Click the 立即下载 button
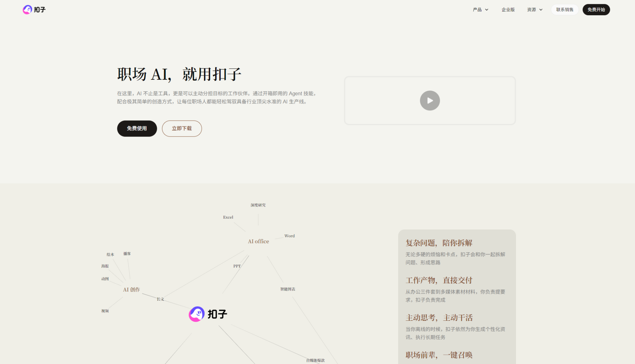Viewport: 635px width, 364px height. tap(182, 129)
